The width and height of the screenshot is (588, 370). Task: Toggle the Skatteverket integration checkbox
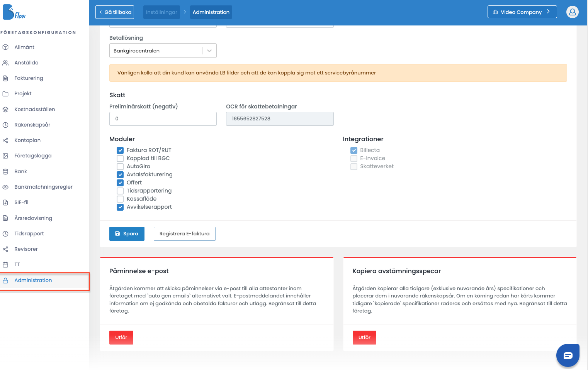coord(354,167)
